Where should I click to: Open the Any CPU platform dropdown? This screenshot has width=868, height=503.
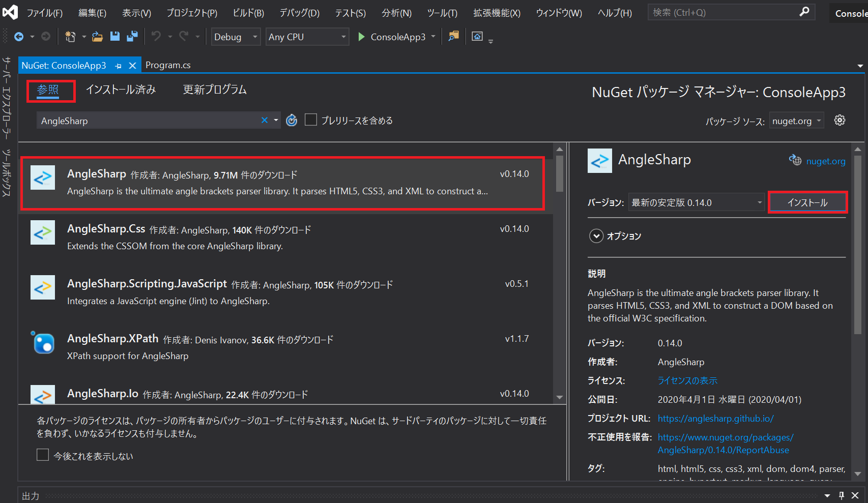click(307, 37)
